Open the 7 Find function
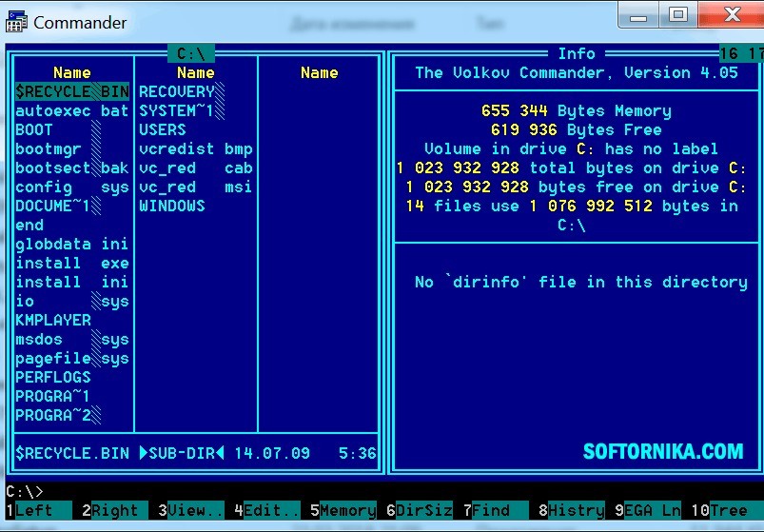764x532 pixels. (495, 510)
